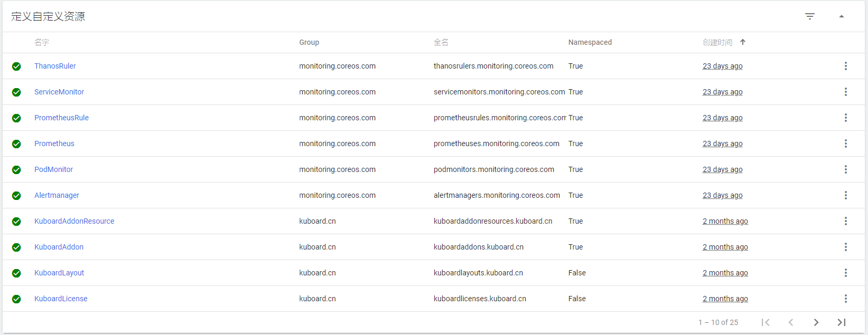Click monitoring.coreos.com group in Prometheus row
The height and width of the screenshot is (335, 868).
tap(338, 143)
